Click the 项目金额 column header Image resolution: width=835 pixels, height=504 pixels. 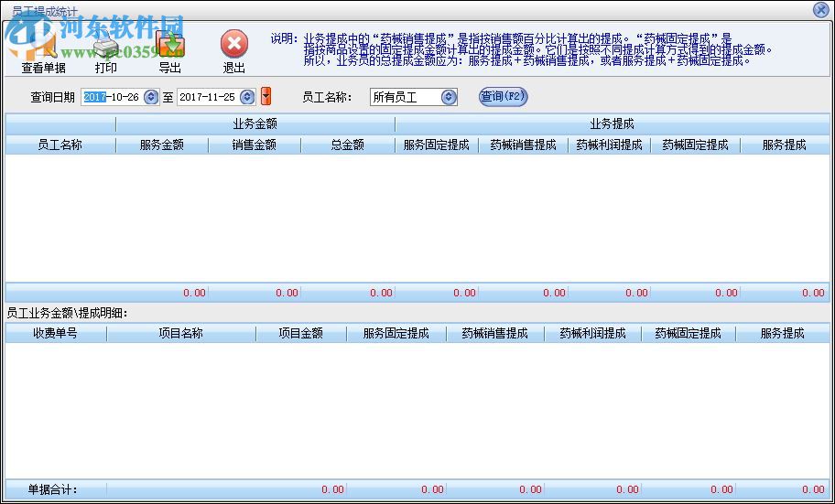[301, 334]
